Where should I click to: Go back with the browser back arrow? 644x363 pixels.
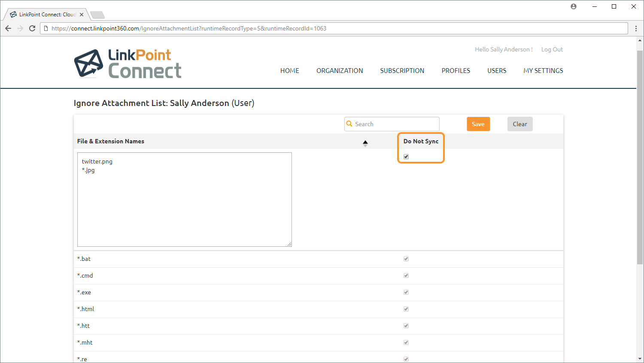pos(8,28)
